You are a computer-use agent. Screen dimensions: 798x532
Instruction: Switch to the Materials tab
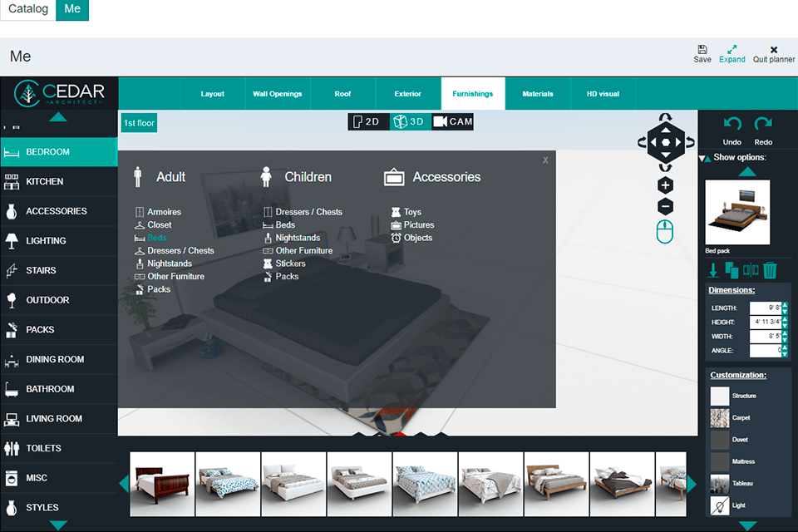point(538,93)
